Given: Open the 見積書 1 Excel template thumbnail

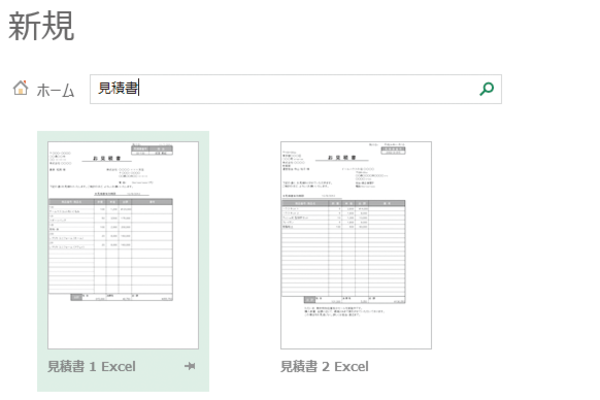Looking at the screenshot, I should pos(123,245).
